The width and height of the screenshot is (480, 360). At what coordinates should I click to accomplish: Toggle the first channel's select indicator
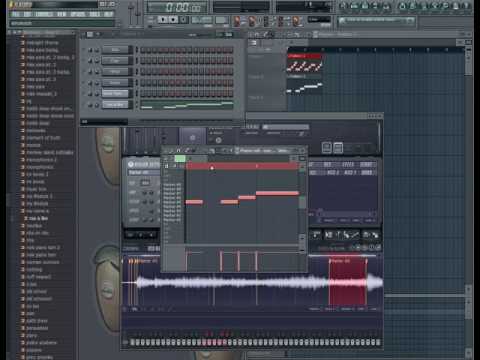136,50
